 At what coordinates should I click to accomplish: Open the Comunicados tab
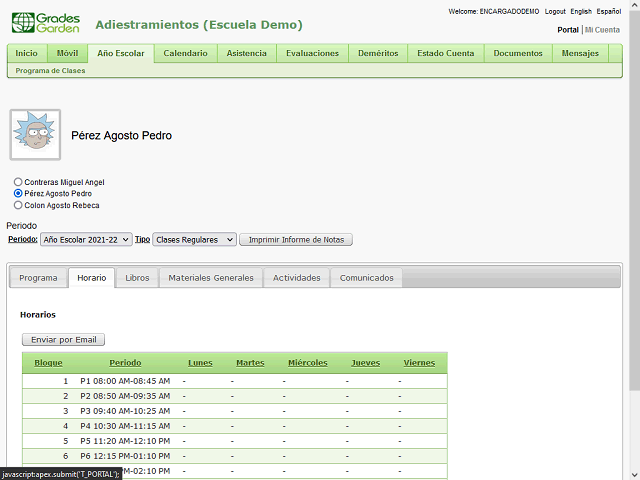point(366,278)
